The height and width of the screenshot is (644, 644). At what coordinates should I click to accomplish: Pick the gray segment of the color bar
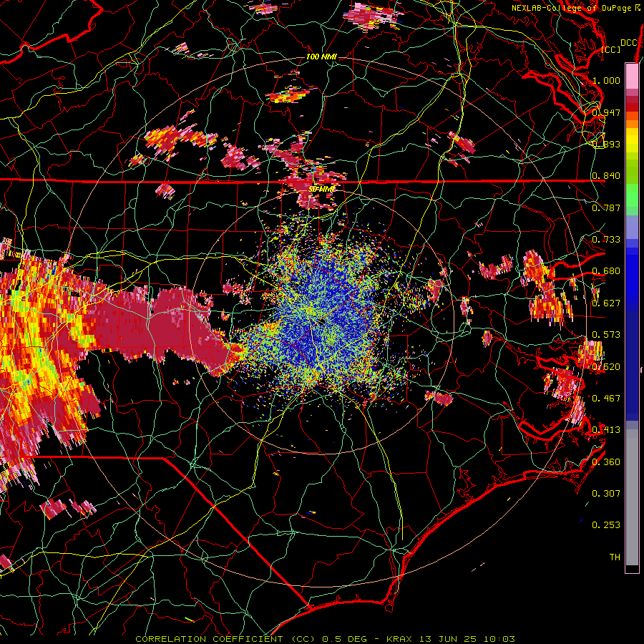click(632, 497)
